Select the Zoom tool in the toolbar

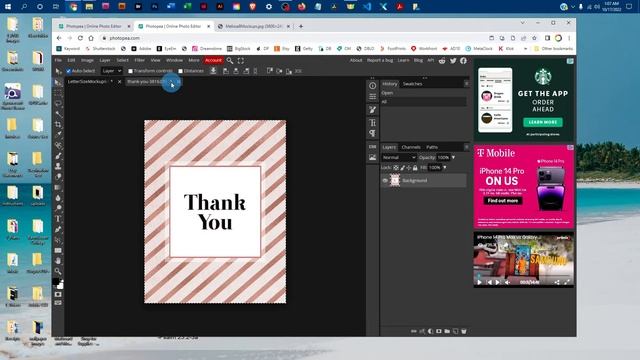pyautogui.click(x=58, y=271)
